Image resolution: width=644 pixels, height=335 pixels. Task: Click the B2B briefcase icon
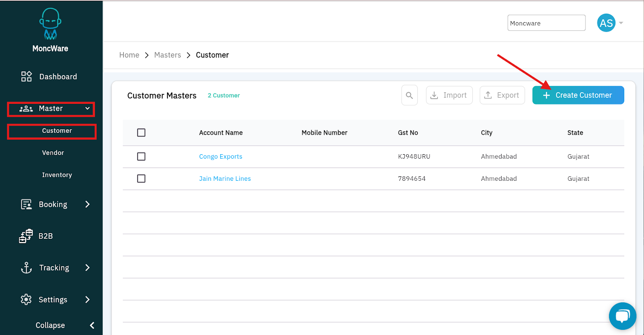(26, 236)
